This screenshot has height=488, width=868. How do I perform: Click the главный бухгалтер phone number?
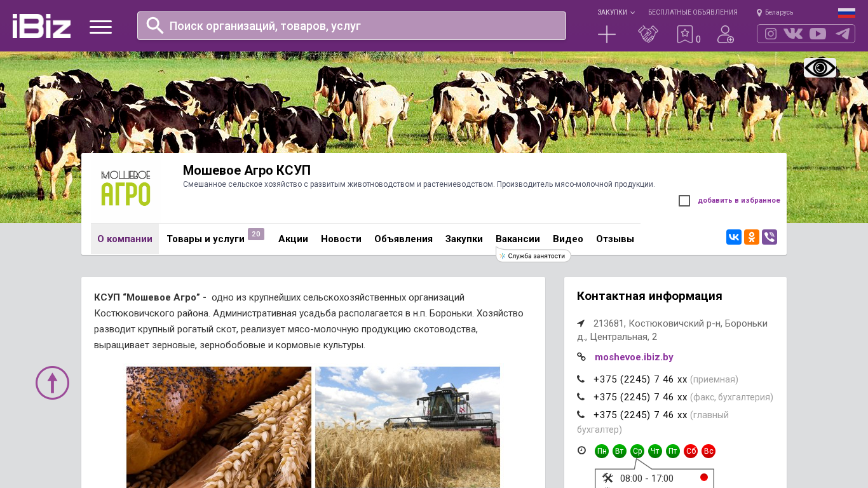(x=641, y=415)
